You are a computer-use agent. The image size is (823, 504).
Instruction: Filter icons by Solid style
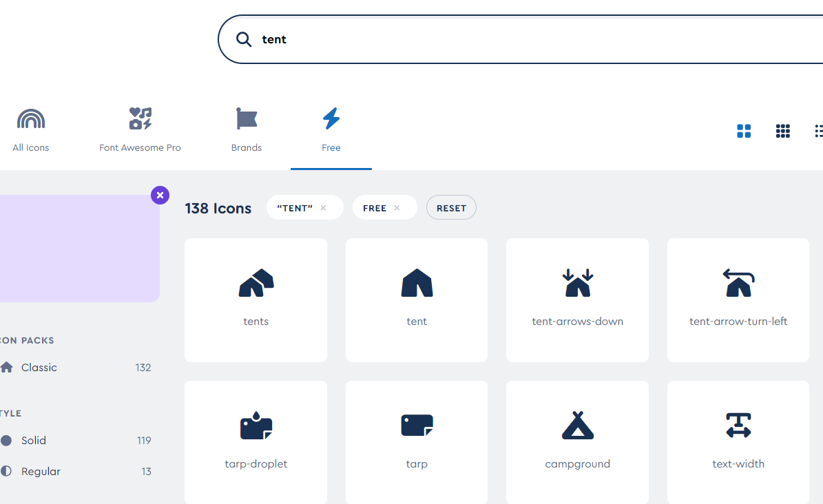pyautogui.click(x=31, y=440)
